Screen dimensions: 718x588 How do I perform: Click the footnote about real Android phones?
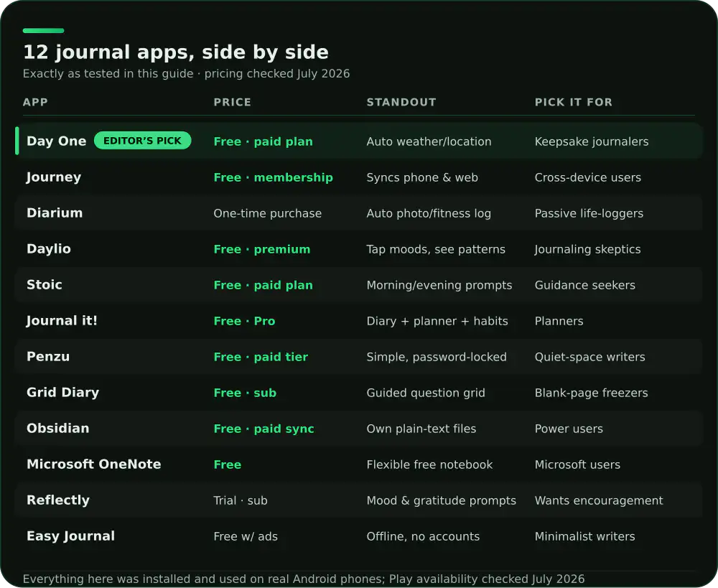[304, 579]
